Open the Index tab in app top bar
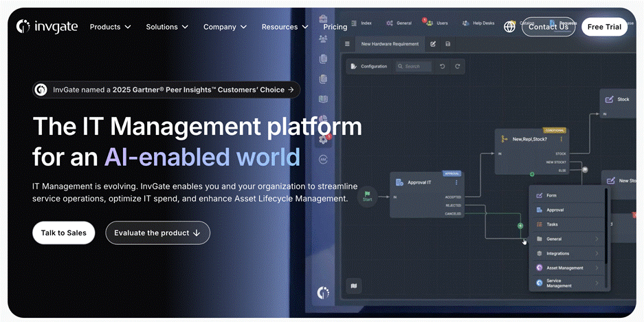This screenshot has height=322, width=644. [x=361, y=23]
